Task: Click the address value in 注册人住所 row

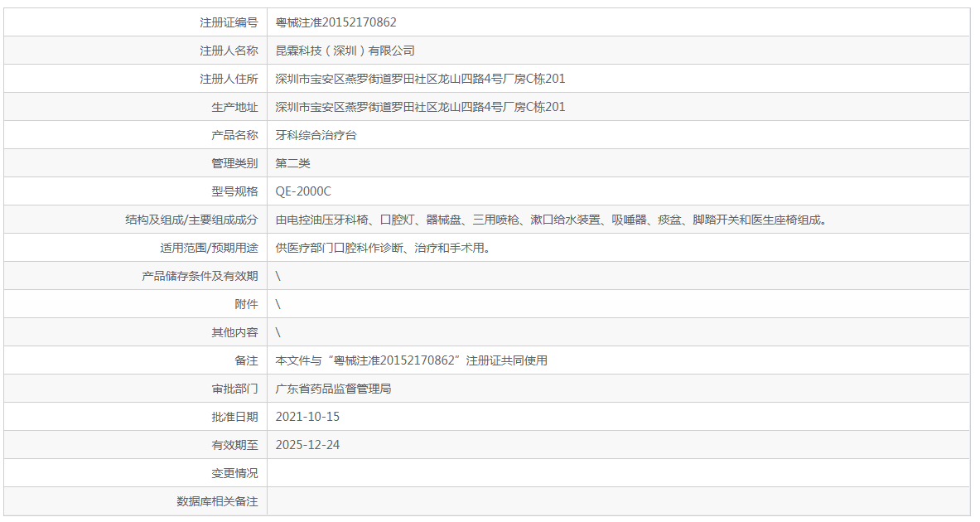Action: pyautogui.click(x=420, y=79)
